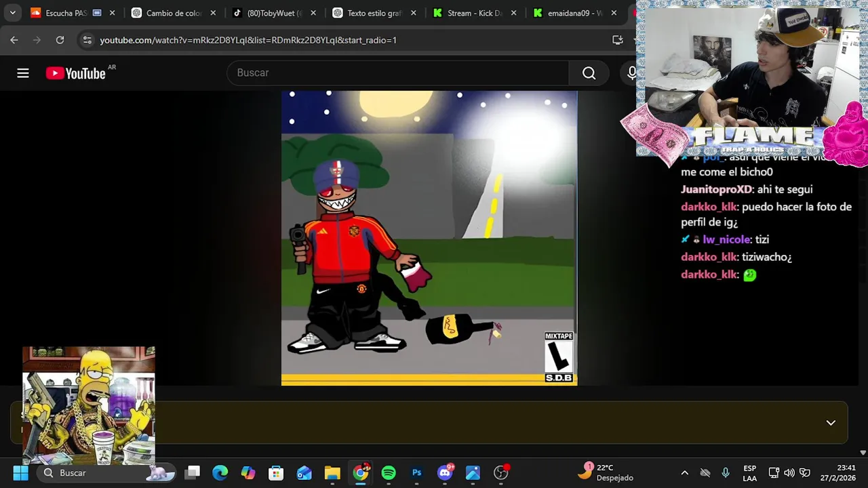Viewport: 868px width, 488px height.
Task: Open Photoshop from the taskbar
Action: click(417, 472)
